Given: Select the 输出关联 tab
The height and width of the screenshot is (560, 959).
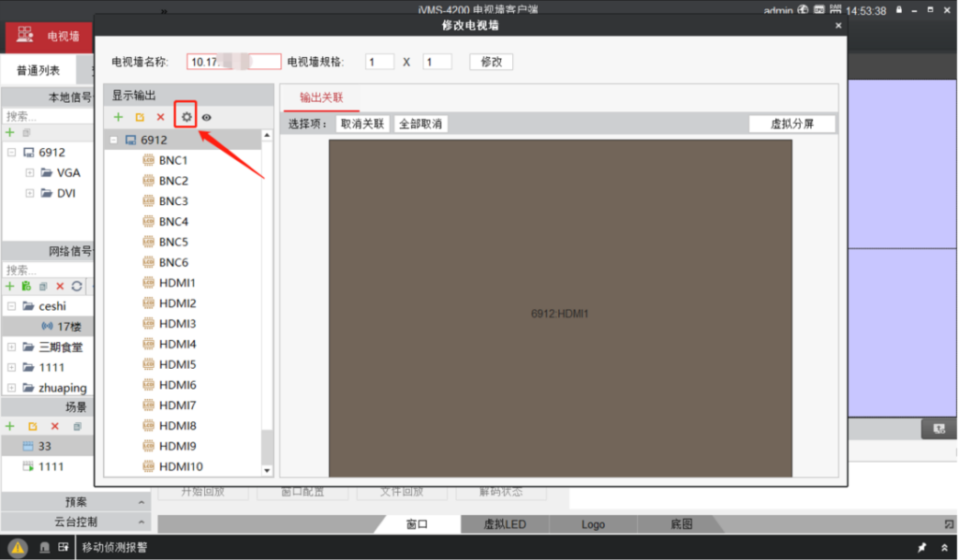Looking at the screenshot, I should point(321,97).
